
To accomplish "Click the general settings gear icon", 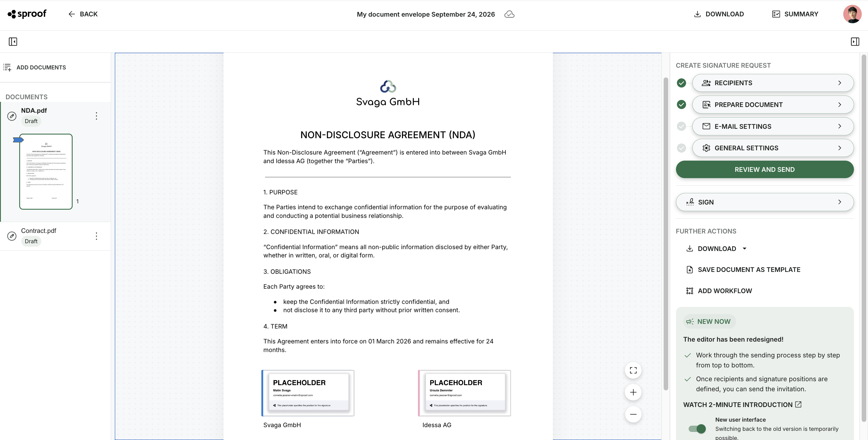I will [706, 148].
